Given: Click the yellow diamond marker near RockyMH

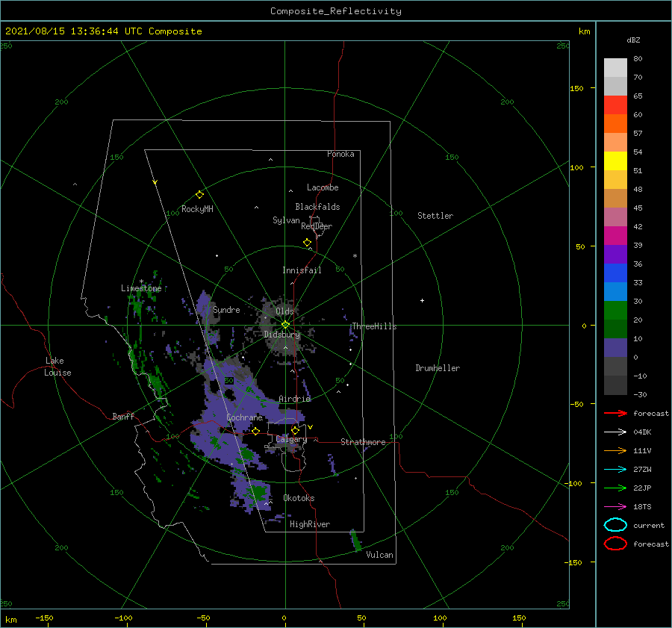Looking at the screenshot, I should click(x=199, y=195).
